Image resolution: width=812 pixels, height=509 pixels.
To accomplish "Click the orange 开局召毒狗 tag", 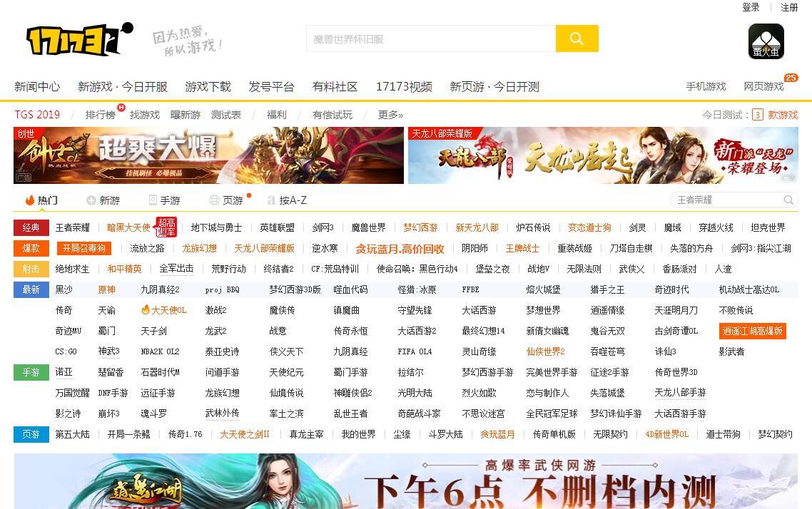I will pos(83,249).
